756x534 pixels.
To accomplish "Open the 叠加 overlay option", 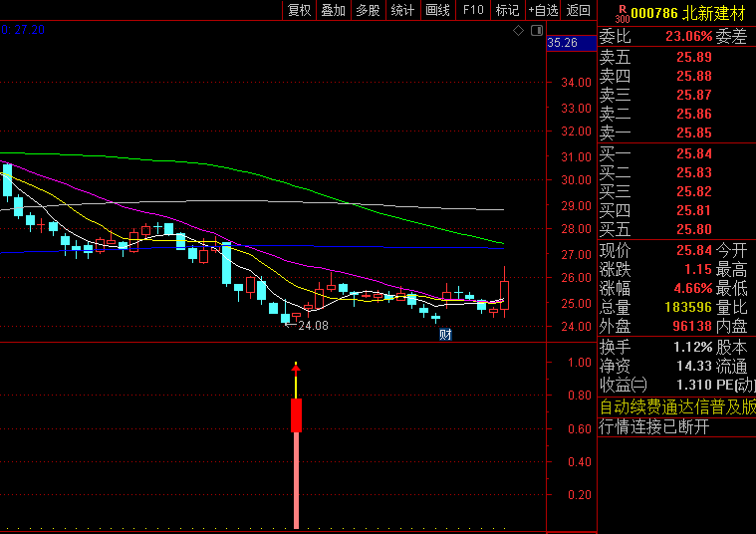I will (x=334, y=10).
